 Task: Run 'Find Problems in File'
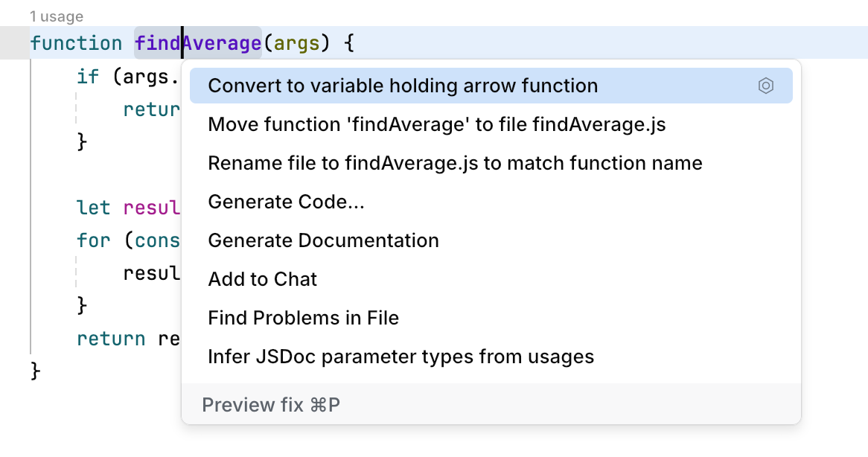pos(304,317)
